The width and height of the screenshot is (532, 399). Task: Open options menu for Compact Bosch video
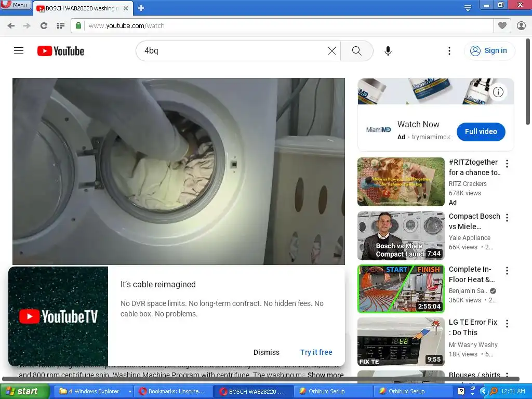pos(507,218)
